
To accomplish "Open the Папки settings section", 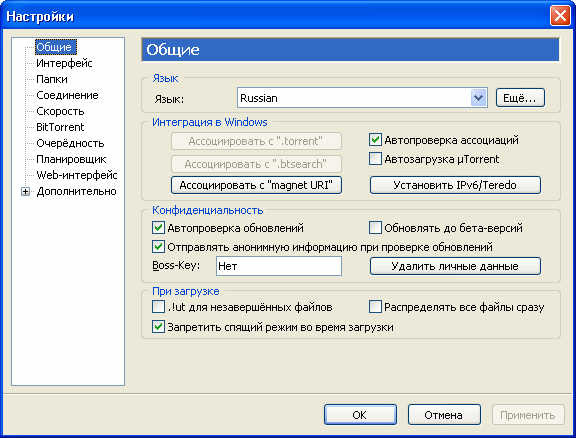I will tap(52, 79).
